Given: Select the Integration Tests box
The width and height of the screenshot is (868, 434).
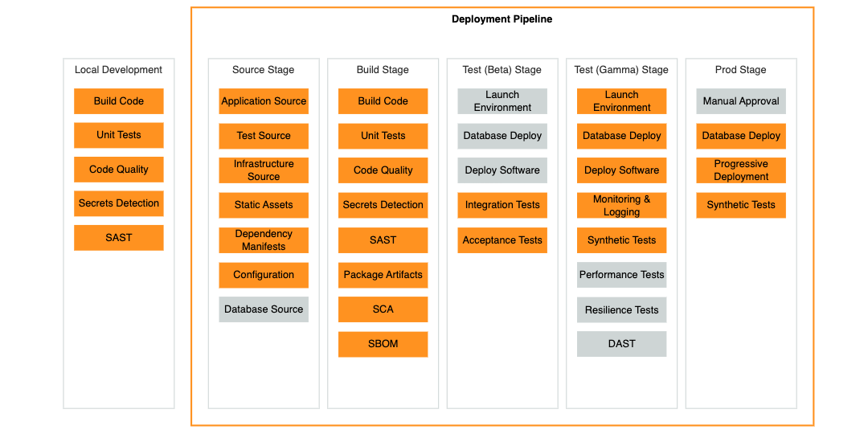Looking at the screenshot, I should click(x=502, y=205).
